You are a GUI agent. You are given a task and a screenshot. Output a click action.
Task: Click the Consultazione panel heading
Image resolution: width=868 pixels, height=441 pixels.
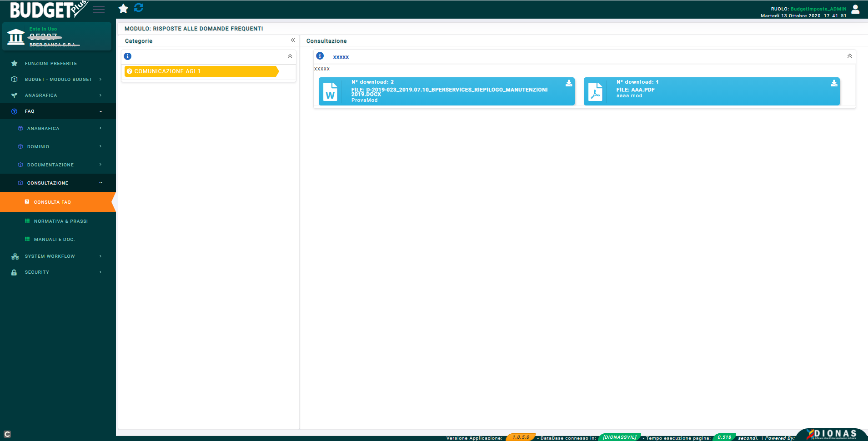(x=326, y=41)
